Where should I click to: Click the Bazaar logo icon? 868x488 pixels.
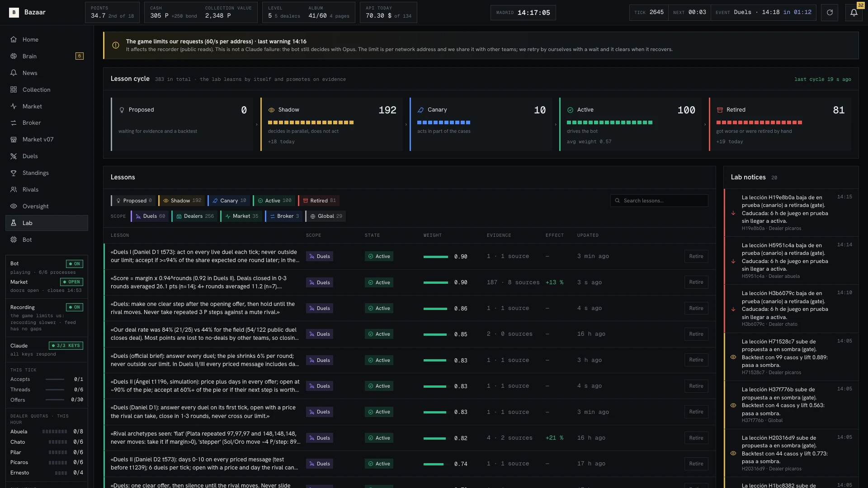click(x=14, y=12)
